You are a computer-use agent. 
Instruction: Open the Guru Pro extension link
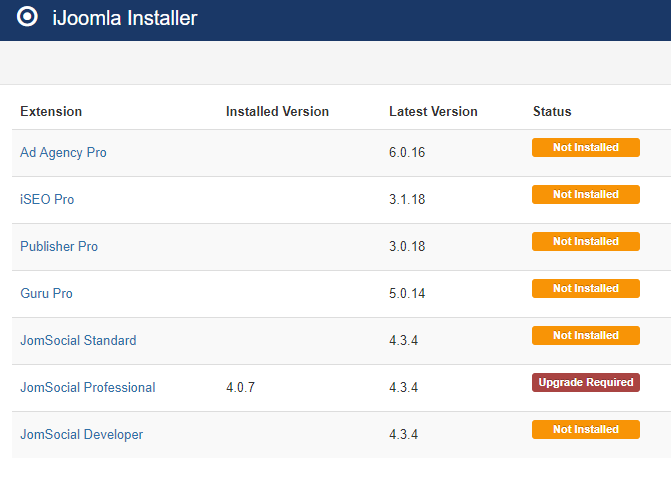pyautogui.click(x=46, y=293)
